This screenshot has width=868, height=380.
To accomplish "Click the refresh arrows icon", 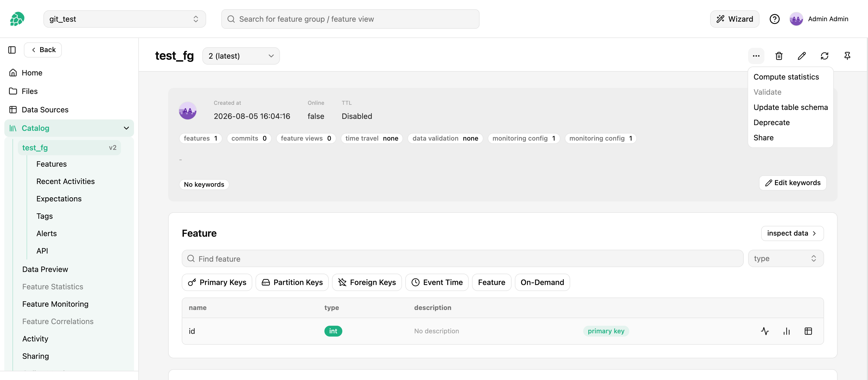I will (x=824, y=56).
